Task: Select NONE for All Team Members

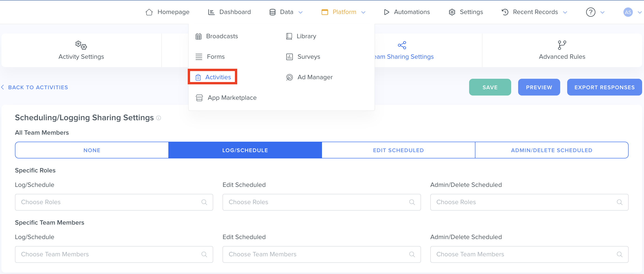Action: click(92, 150)
